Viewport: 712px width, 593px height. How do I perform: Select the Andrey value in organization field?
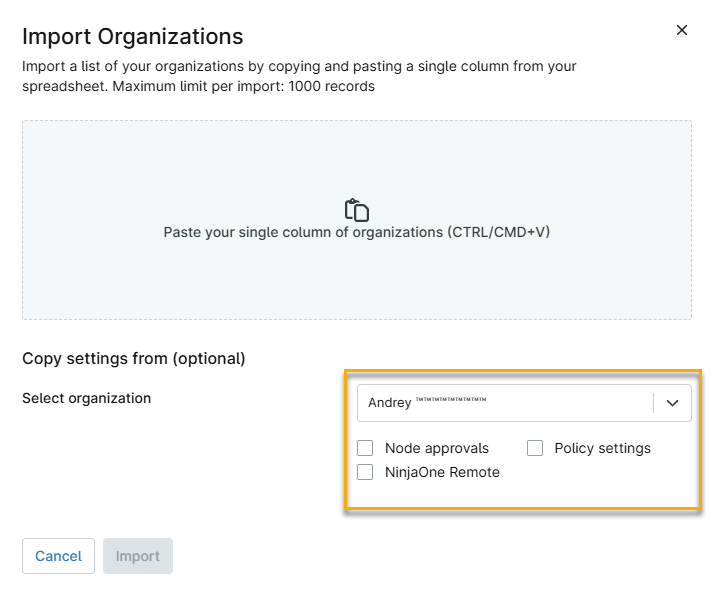(389, 403)
